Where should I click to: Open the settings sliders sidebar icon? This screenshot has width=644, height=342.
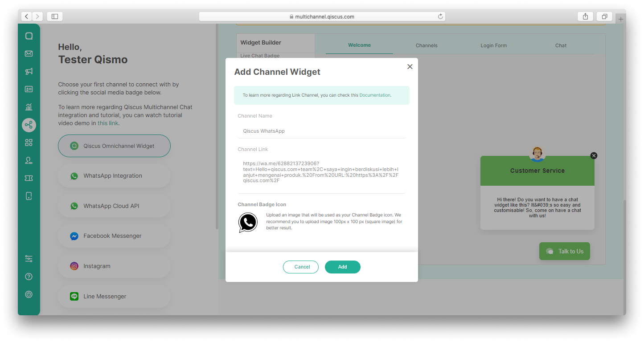(x=29, y=258)
